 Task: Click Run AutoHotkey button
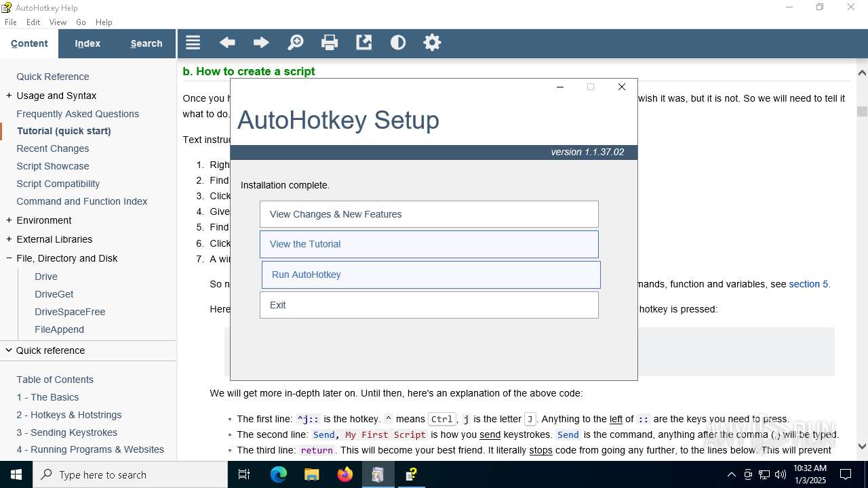(x=431, y=274)
